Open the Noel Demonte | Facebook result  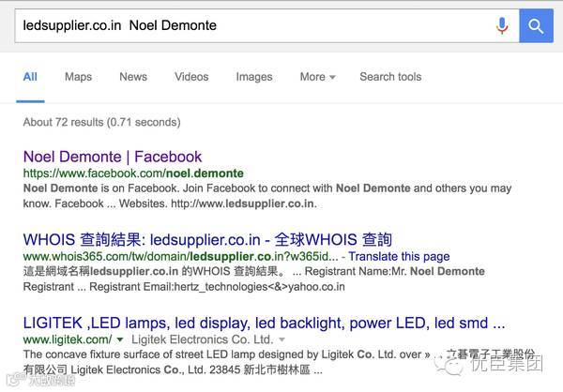112,157
